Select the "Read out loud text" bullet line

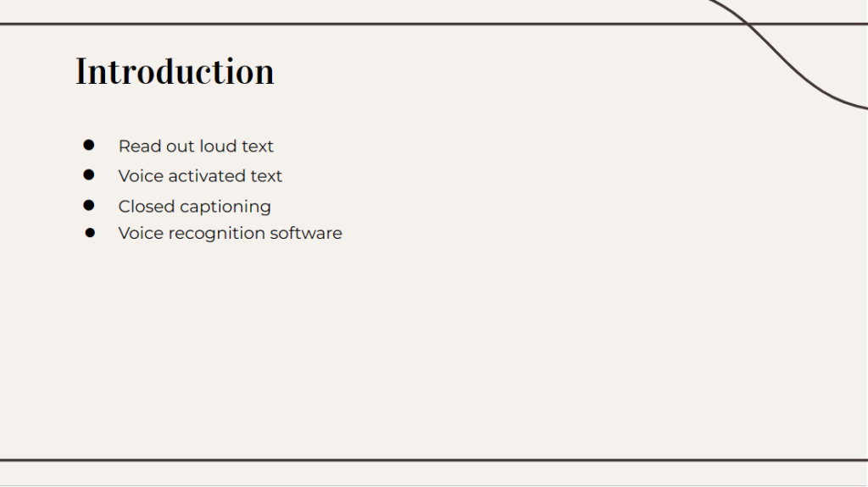pyautogui.click(x=196, y=147)
